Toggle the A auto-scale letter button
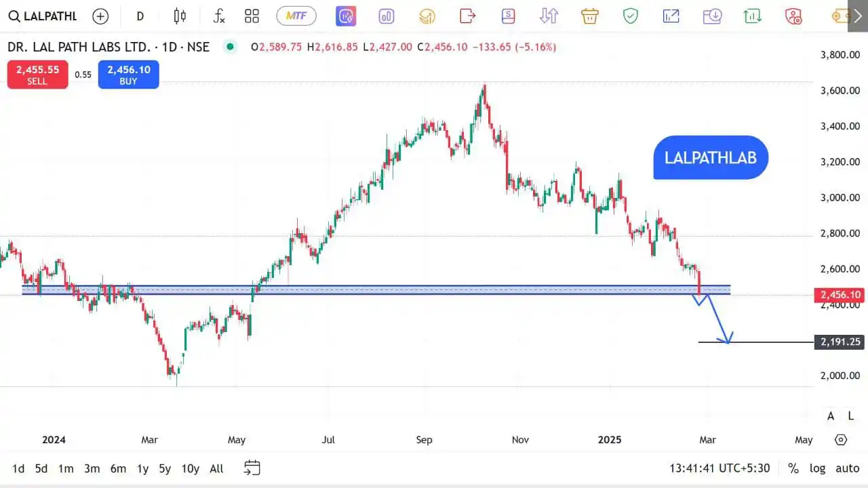The height and width of the screenshot is (488, 868). 831,416
